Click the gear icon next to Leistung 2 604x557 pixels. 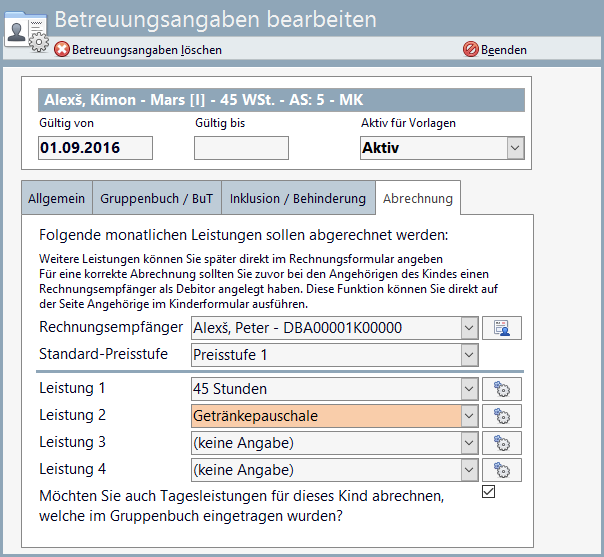click(502, 416)
